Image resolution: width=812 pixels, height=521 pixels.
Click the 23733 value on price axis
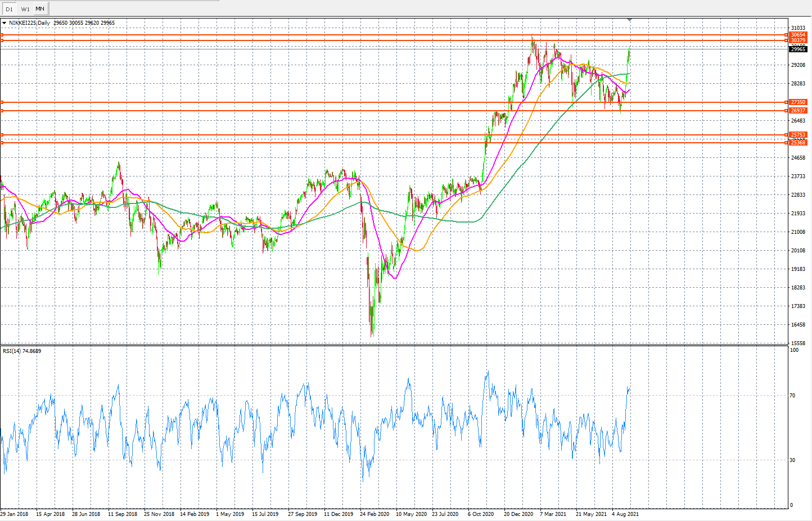click(798, 176)
